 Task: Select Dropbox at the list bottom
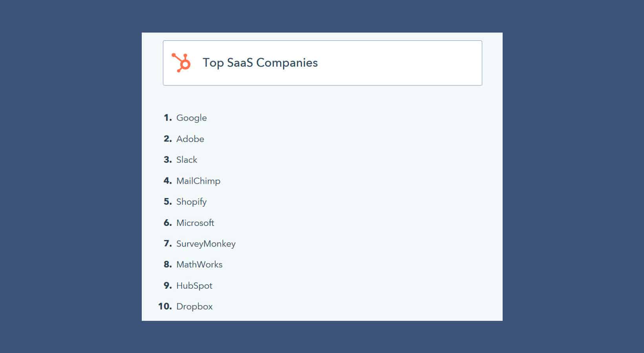(194, 307)
